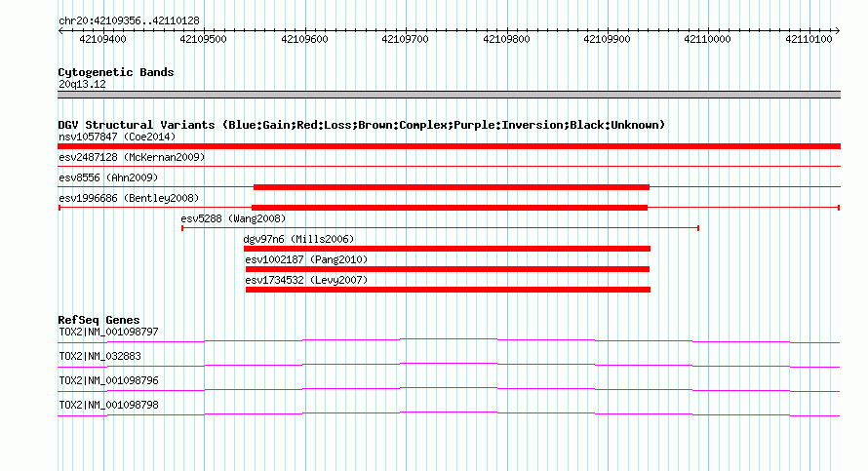Screen dimensions: 868x471
Task: Select the esv8556 thick red loss bar
Action: (452, 187)
